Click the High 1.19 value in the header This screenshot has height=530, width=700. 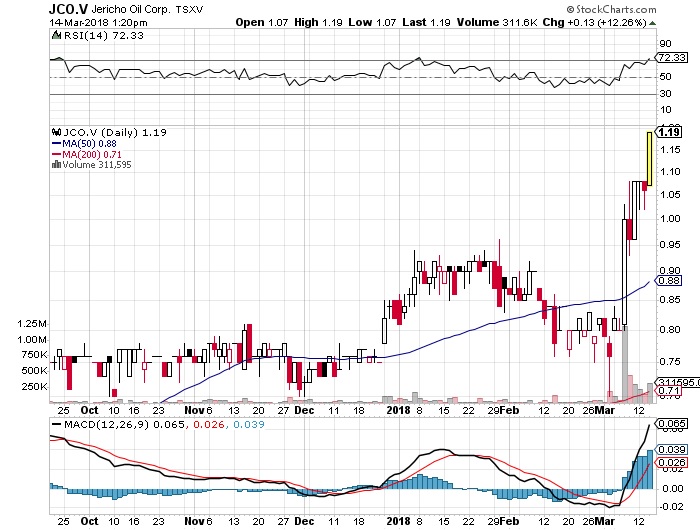pyautogui.click(x=318, y=22)
